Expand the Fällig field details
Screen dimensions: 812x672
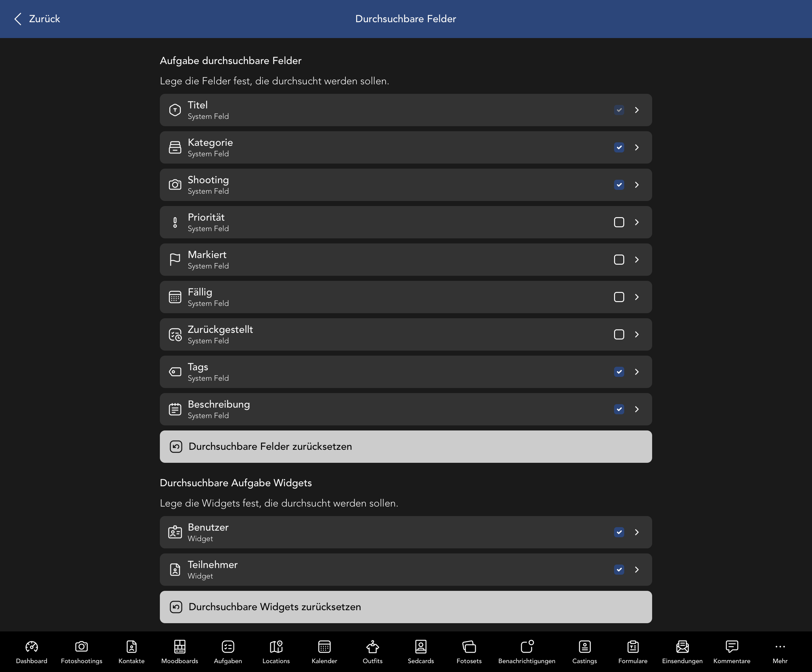tap(637, 297)
